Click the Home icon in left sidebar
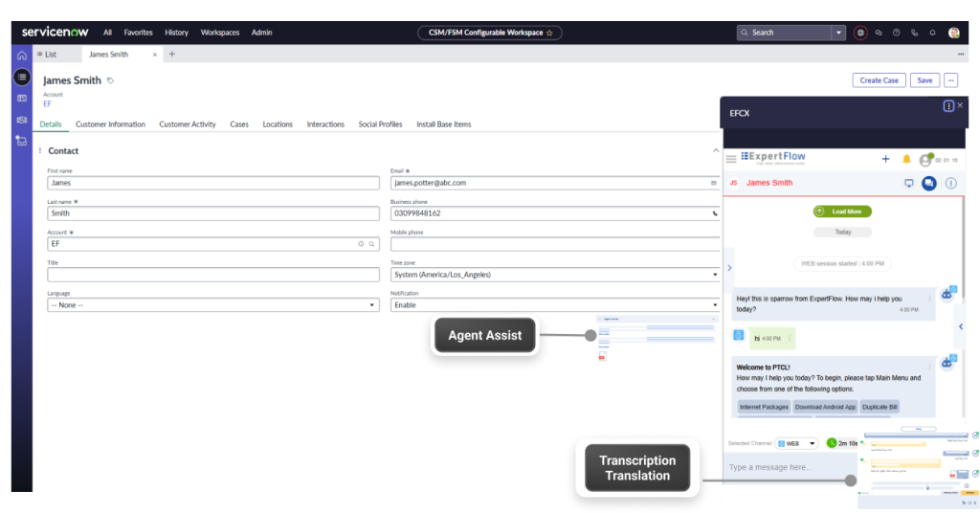This screenshot has width=980, height=513. tap(21, 55)
